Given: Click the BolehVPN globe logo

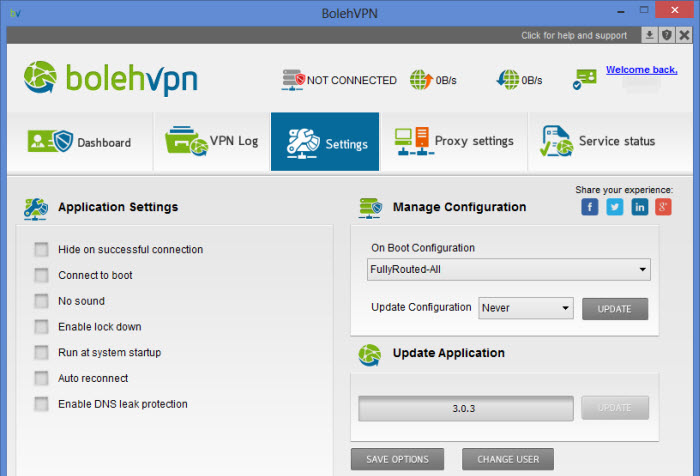Looking at the screenshot, I should pyautogui.click(x=40, y=77).
